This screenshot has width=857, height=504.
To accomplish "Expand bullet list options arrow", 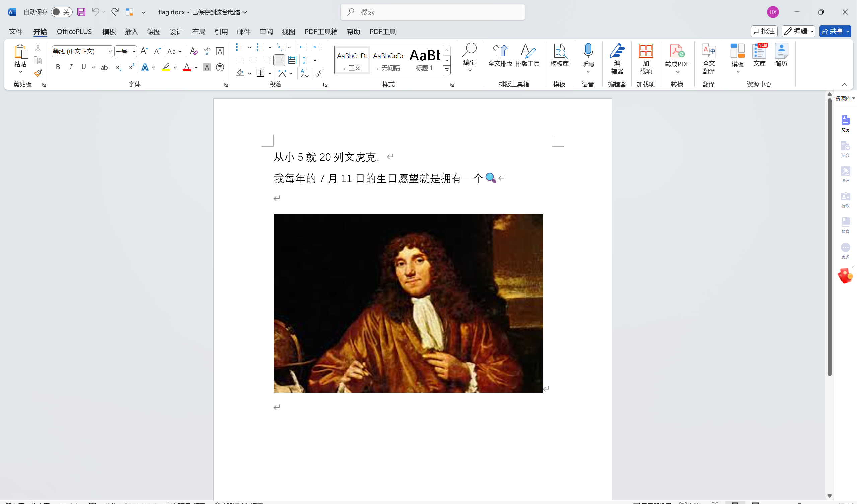I will [249, 47].
